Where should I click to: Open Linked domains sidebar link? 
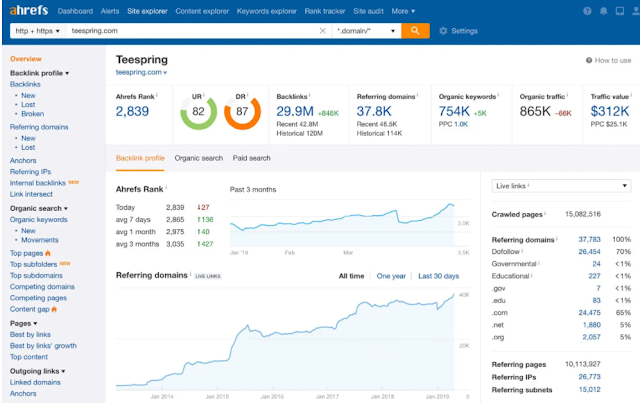coord(35,383)
